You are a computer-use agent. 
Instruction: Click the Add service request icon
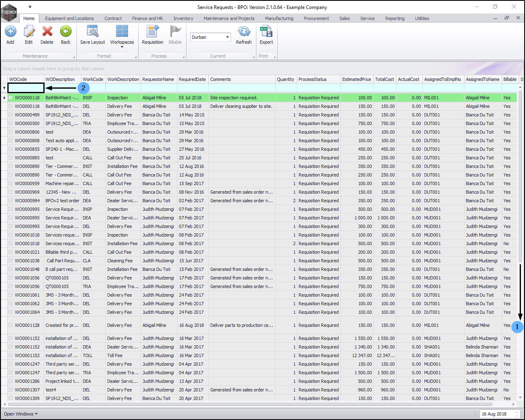click(x=10, y=31)
